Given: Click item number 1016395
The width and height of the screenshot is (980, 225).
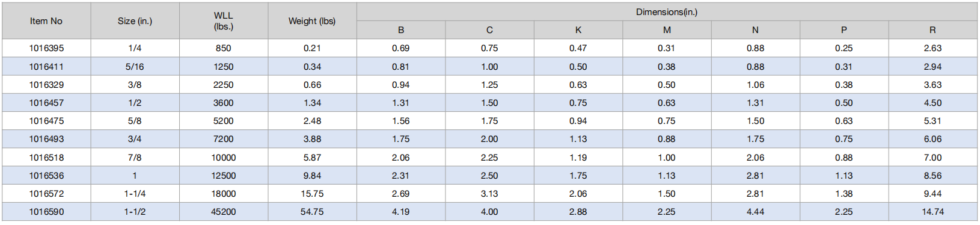Looking at the screenshot, I should click(x=46, y=48).
